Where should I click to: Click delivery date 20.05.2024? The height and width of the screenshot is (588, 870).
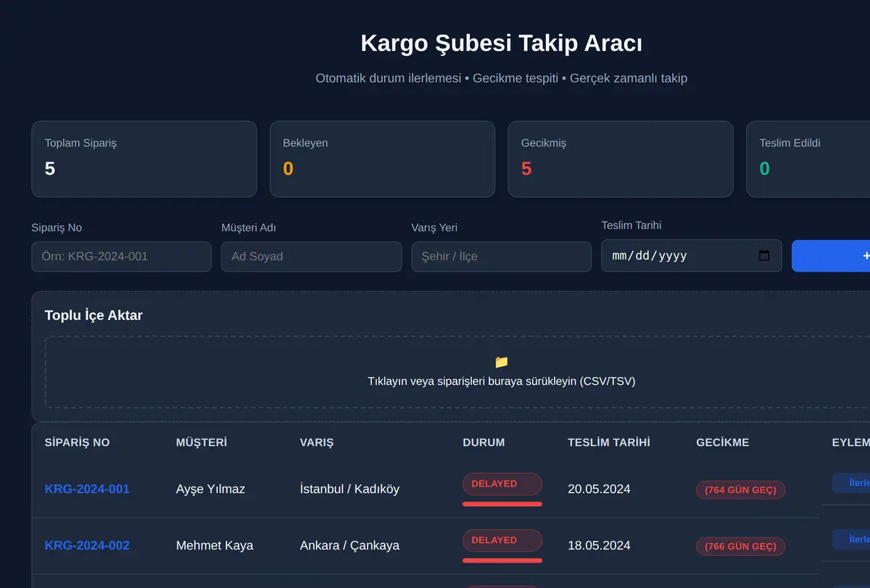pyautogui.click(x=599, y=489)
